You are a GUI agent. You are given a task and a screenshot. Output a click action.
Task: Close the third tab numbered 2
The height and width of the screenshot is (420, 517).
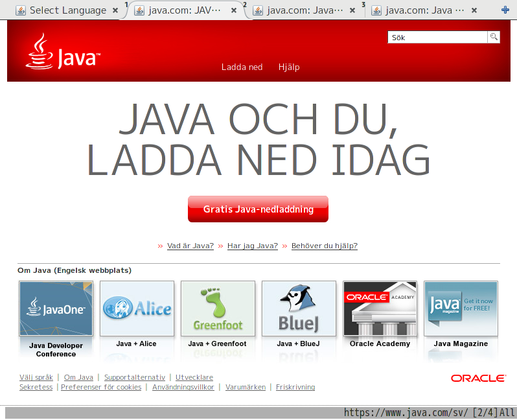352,10
